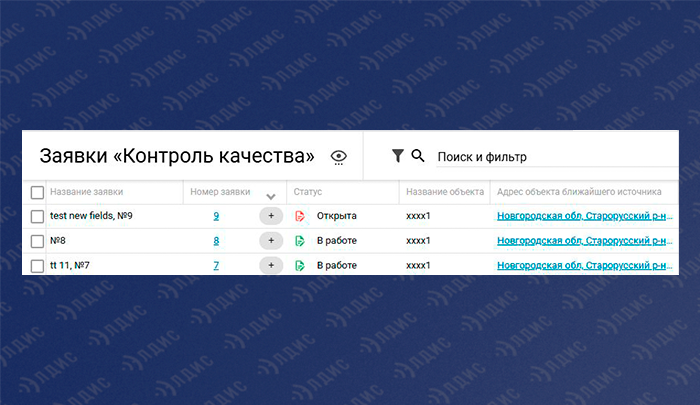Expand row 9 with plus button

[271, 216]
